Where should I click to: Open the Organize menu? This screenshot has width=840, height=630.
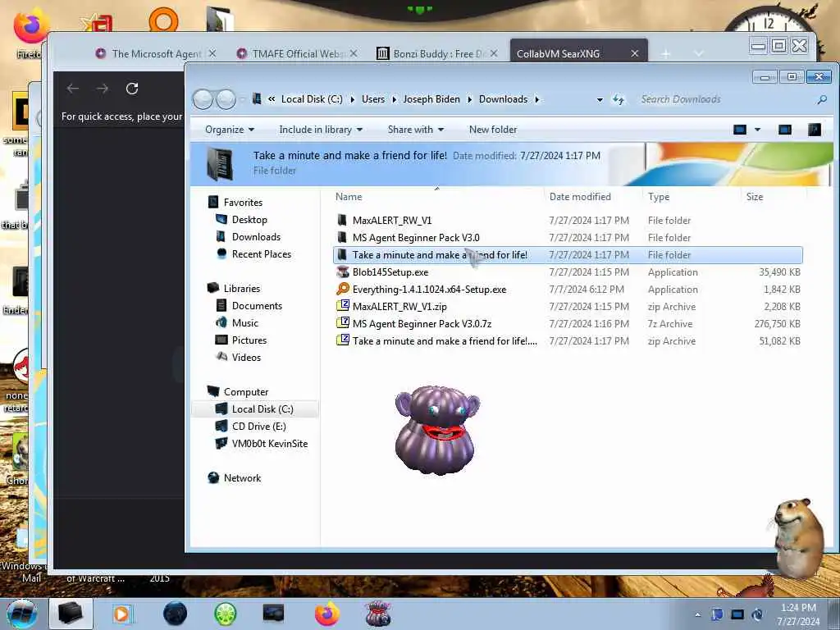click(x=230, y=130)
